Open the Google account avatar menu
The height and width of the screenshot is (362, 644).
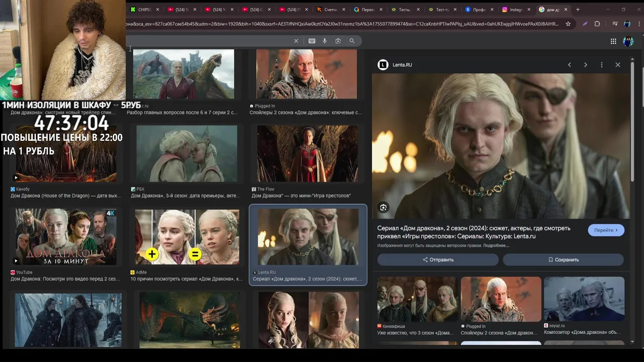[x=628, y=41]
